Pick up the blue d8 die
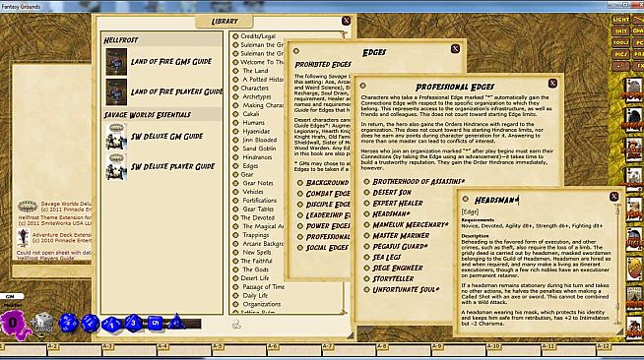 pos(133,323)
